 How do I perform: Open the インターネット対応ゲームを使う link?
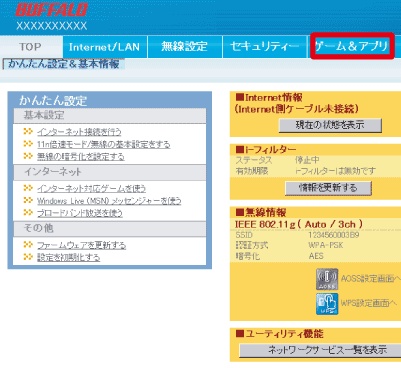click(x=91, y=189)
